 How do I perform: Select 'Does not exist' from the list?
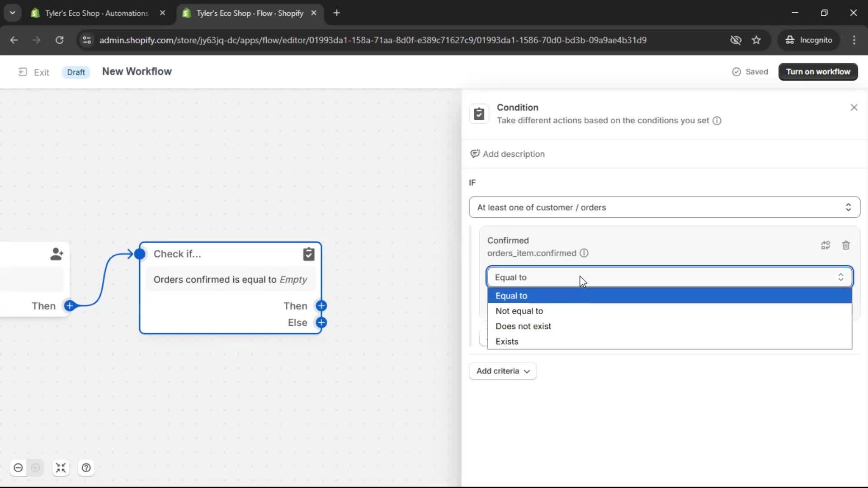click(524, 326)
